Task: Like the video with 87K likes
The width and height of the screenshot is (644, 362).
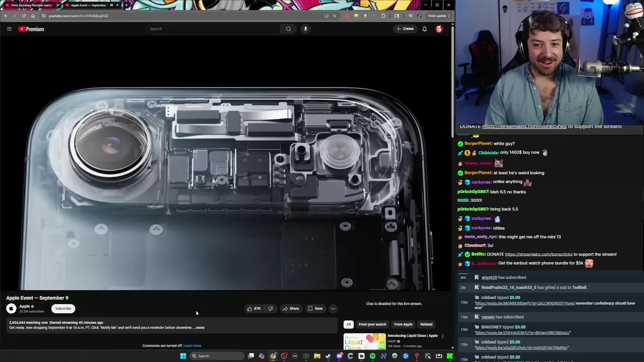Action: 254,308
